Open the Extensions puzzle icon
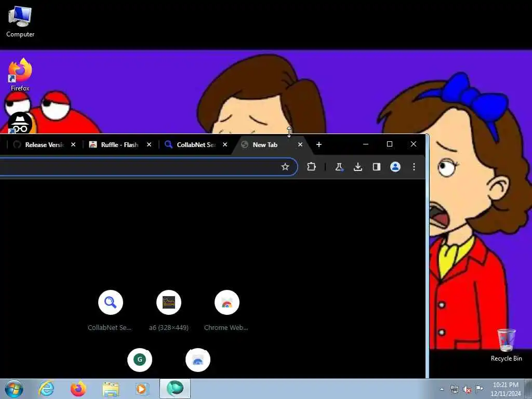Image resolution: width=532 pixels, height=399 pixels. (x=312, y=167)
